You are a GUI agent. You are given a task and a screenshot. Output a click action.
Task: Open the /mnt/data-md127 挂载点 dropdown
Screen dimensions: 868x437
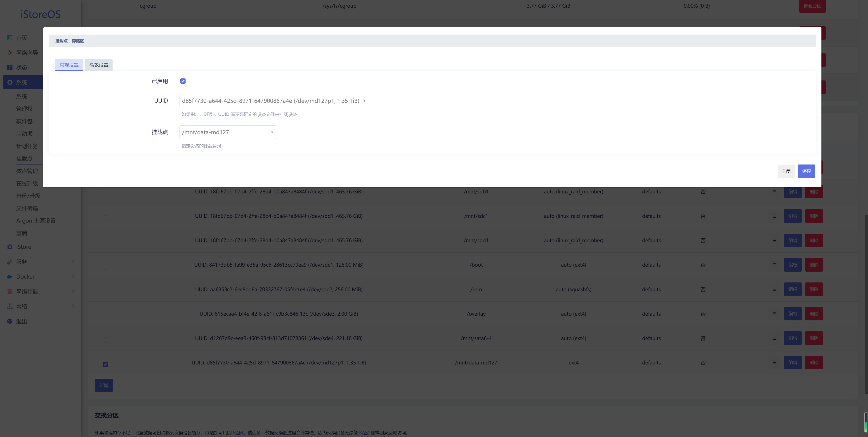point(228,132)
